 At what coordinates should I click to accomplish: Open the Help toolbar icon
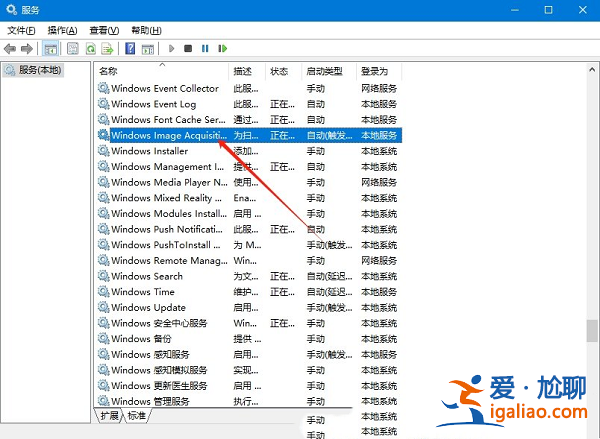click(x=130, y=49)
